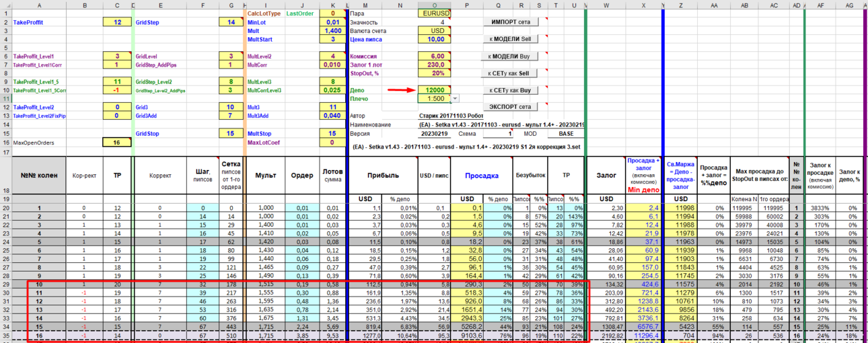Click the Max просадка до StopOut header
The height and width of the screenshot is (343, 868).
(x=759, y=175)
